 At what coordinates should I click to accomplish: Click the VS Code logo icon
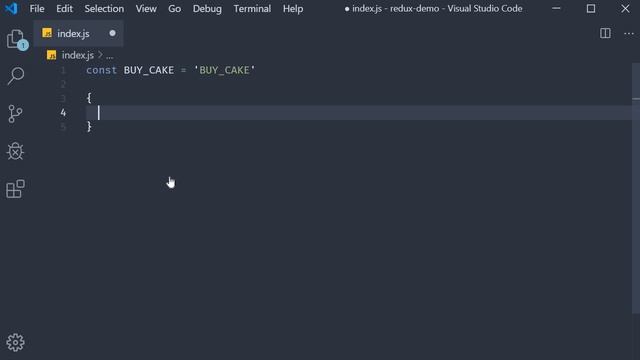click(11, 8)
